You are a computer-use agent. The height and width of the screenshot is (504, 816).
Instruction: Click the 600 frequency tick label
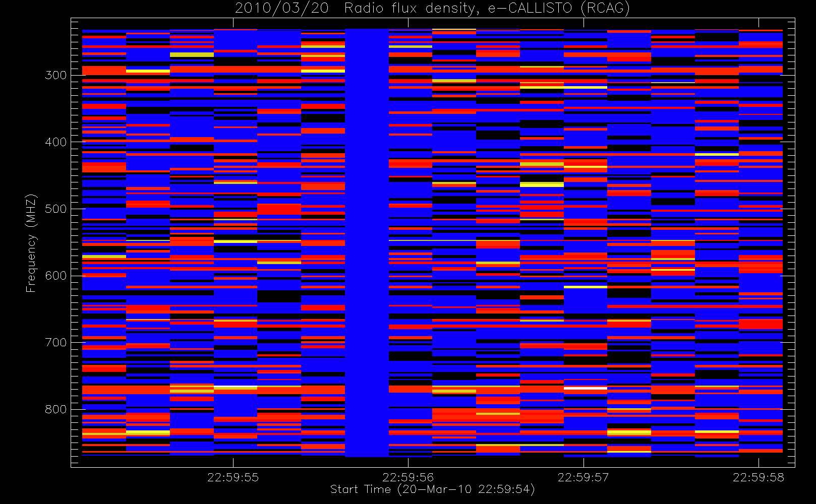pos(55,276)
